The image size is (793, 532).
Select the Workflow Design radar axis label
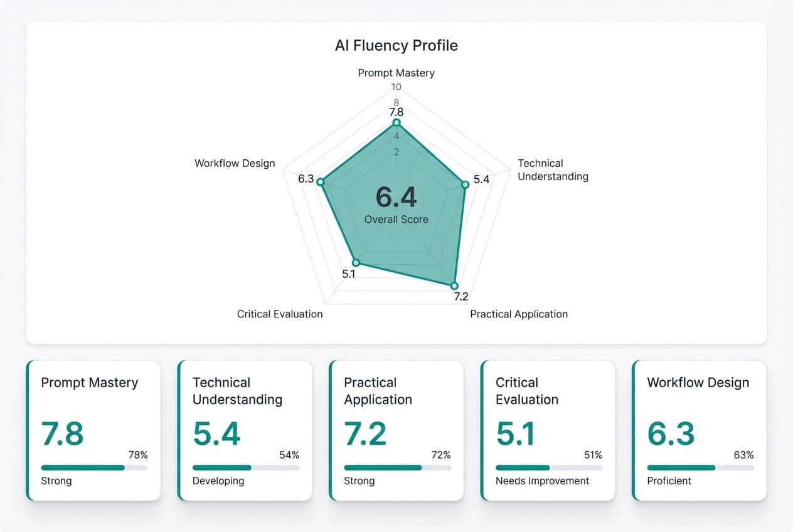pyautogui.click(x=235, y=163)
